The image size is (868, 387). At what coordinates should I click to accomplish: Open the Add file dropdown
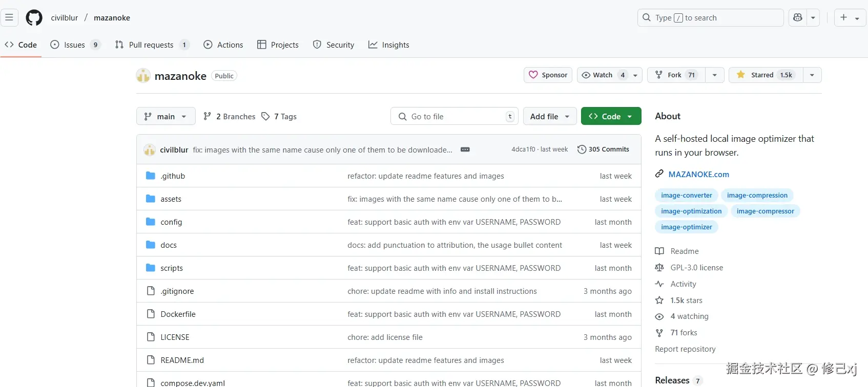[x=550, y=116]
